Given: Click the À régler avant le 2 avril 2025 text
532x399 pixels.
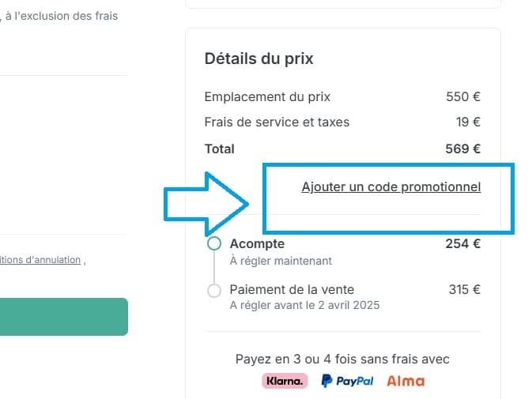Looking at the screenshot, I should tap(304, 305).
